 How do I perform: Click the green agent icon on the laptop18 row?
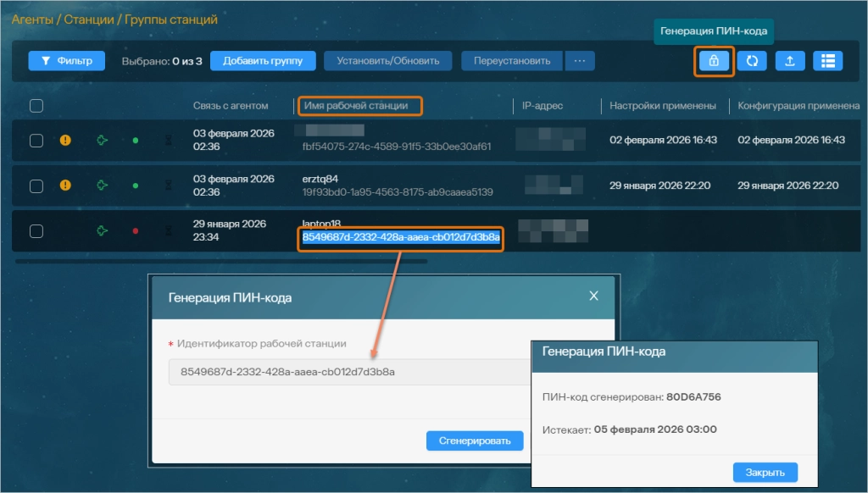103,230
